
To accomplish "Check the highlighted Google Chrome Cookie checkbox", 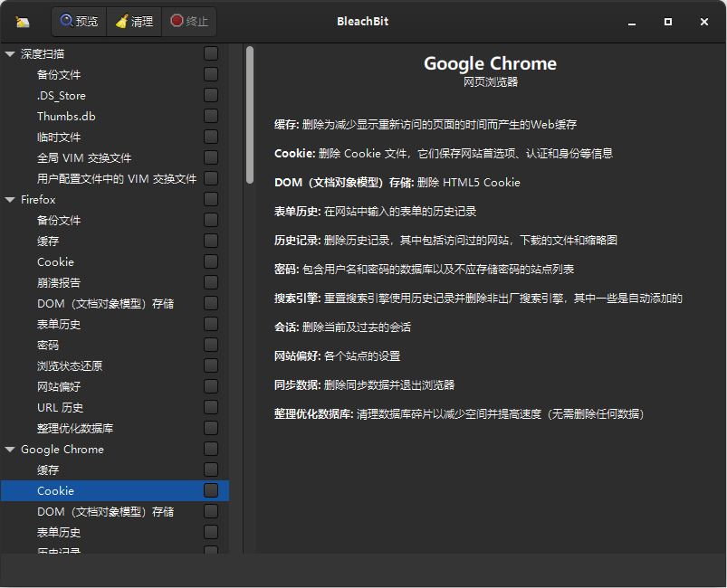I will click(x=210, y=490).
